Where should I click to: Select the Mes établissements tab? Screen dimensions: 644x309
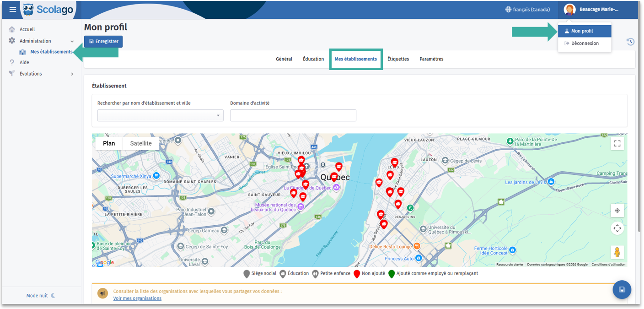pyautogui.click(x=355, y=59)
